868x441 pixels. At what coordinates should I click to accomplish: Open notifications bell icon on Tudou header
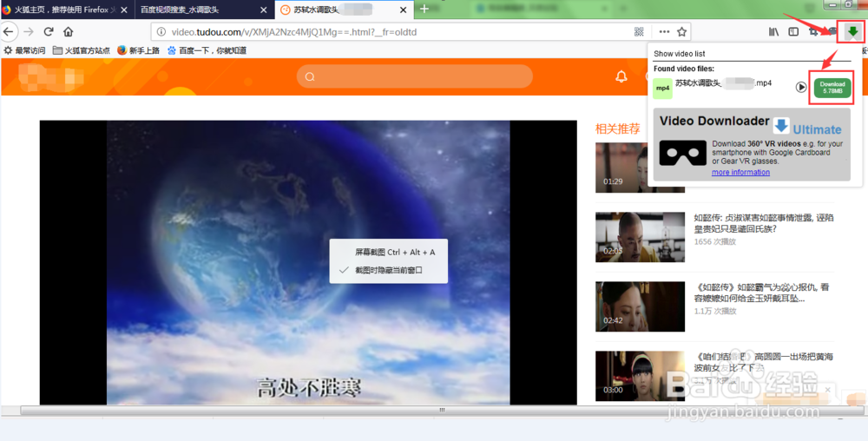(621, 76)
